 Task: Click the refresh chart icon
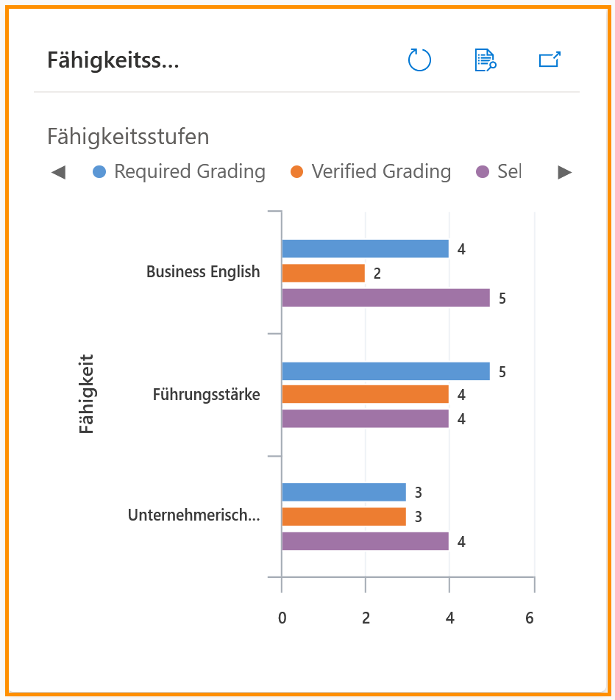click(419, 60)
